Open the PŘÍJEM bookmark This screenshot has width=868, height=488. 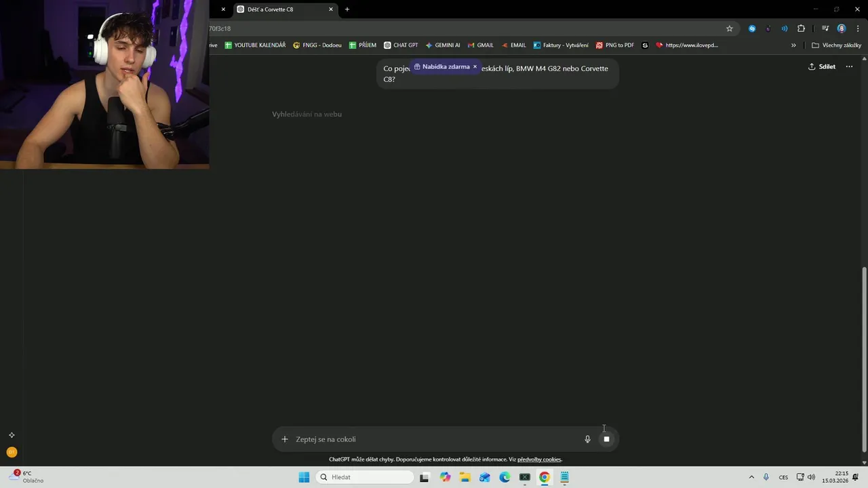click(363, 45)
